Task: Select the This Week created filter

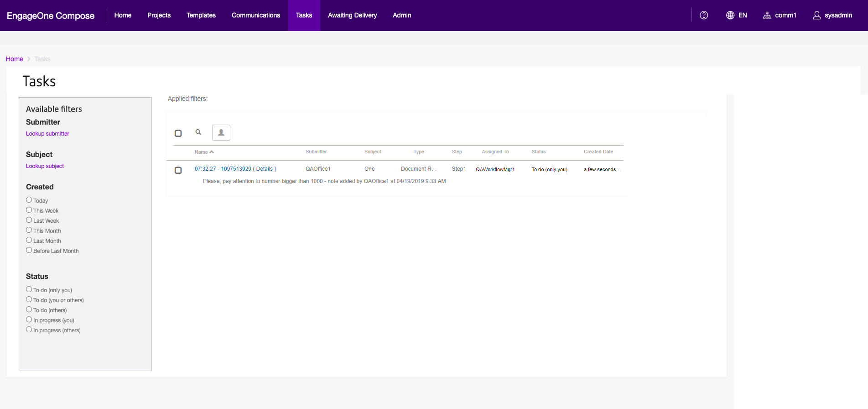Action: coord(29,210)
